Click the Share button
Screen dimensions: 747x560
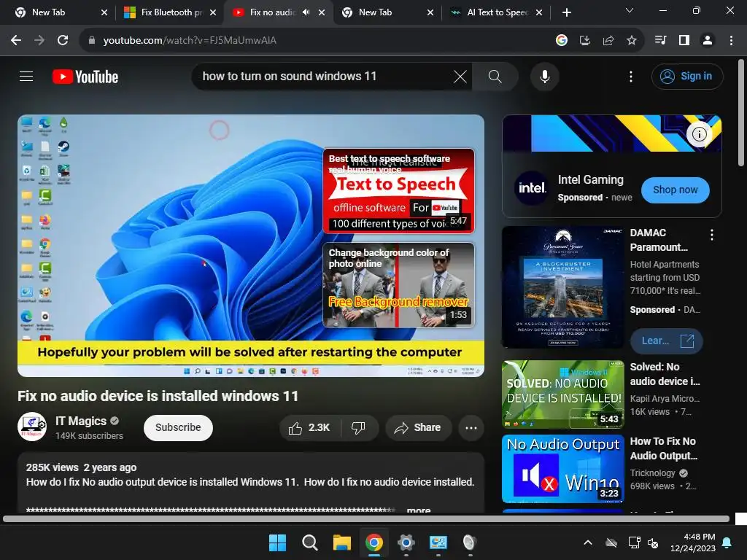click(418, 427)
